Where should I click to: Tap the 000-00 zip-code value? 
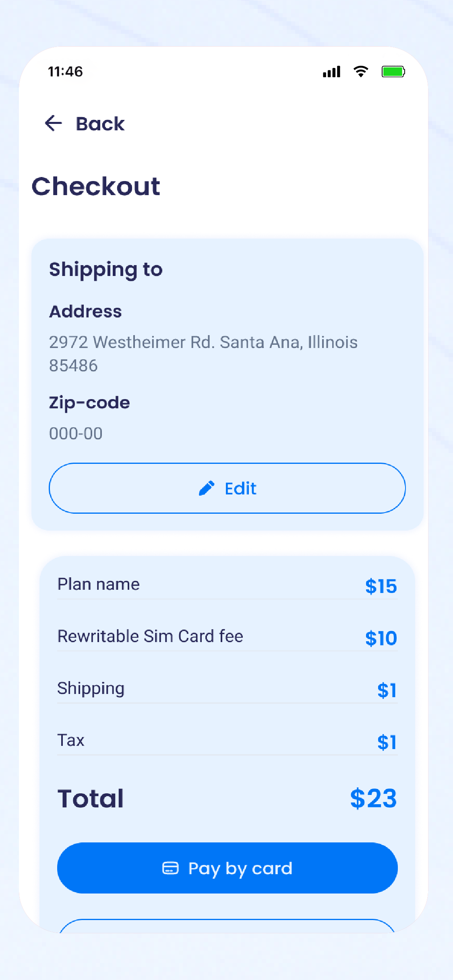pyautogui.click(x=76, y=433)
